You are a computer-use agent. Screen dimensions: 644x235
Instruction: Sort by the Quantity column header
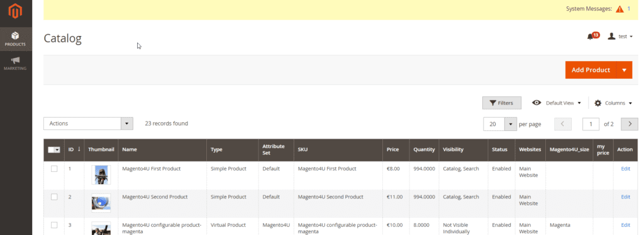click(x=424, y=150)
